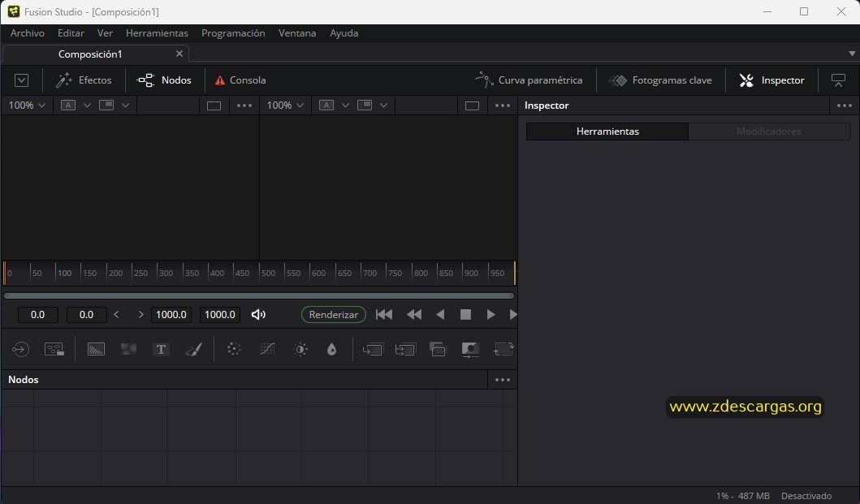
Task: Click the warning triangle Consola icon
Action: tap(220, 80)
